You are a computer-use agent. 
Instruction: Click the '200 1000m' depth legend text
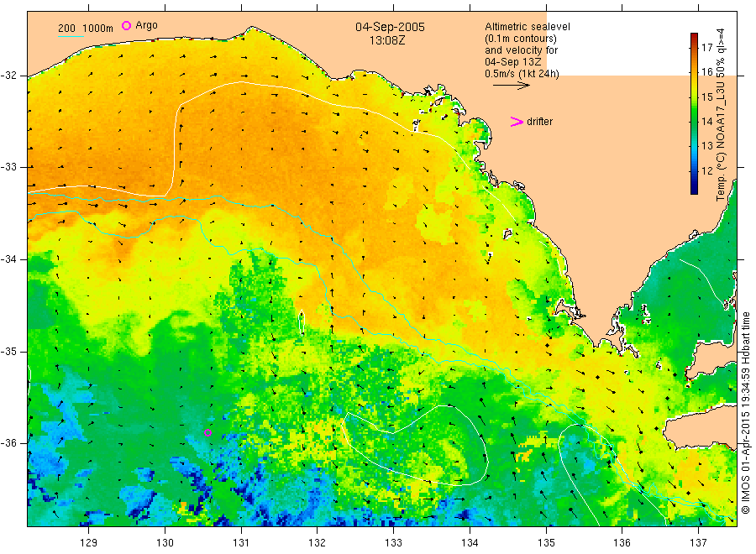pos(86,29)
